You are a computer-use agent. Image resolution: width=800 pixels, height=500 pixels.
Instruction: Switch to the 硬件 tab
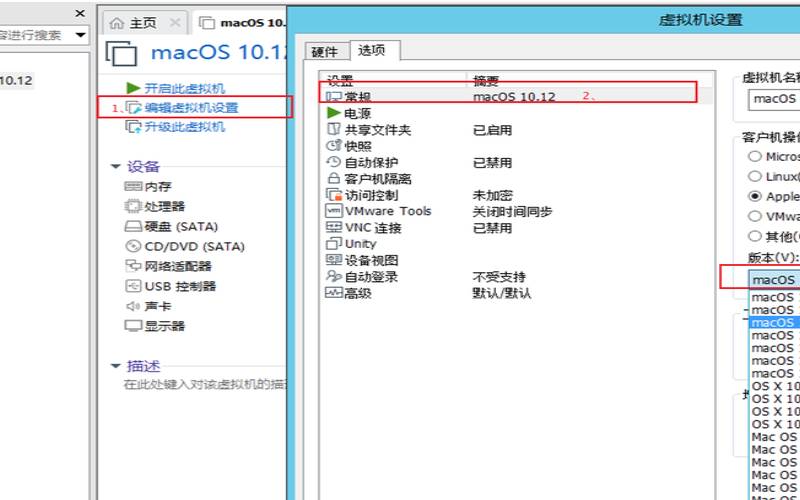(324, 52)
